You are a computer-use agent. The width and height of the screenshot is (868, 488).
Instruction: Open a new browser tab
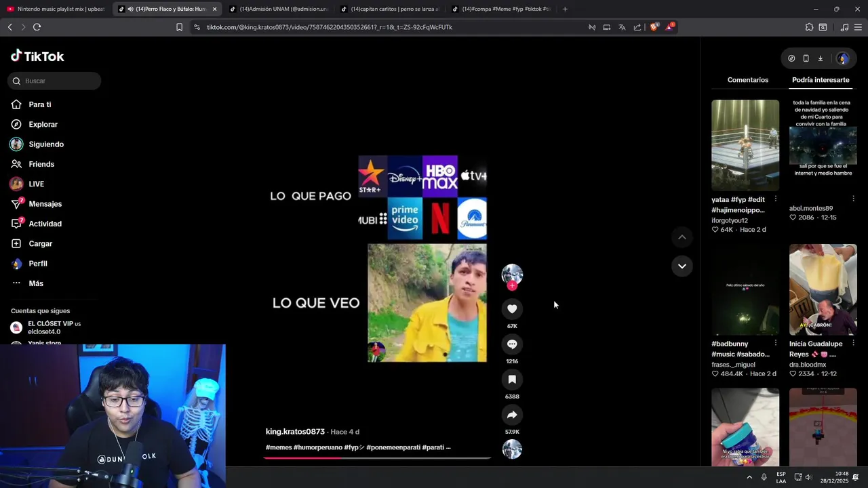tap(565, 9)
